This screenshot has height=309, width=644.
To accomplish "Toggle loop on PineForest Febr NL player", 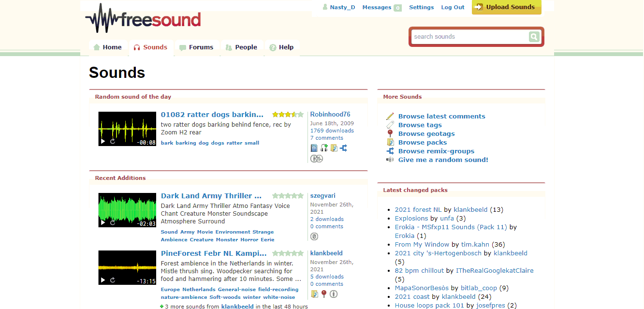I will (113, 280).
